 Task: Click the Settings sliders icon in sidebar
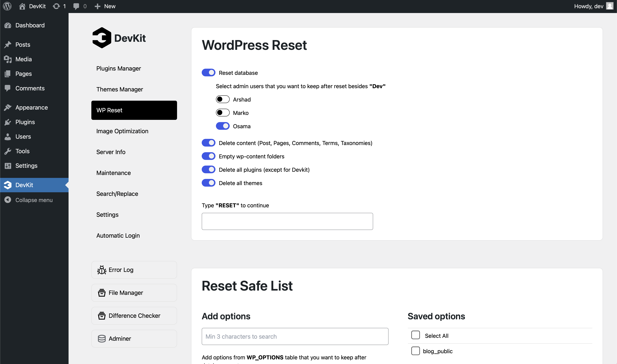[x=8, y=166]
